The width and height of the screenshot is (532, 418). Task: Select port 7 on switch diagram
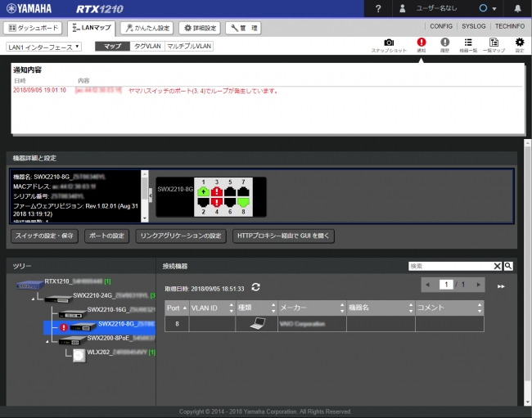[243, 191]
